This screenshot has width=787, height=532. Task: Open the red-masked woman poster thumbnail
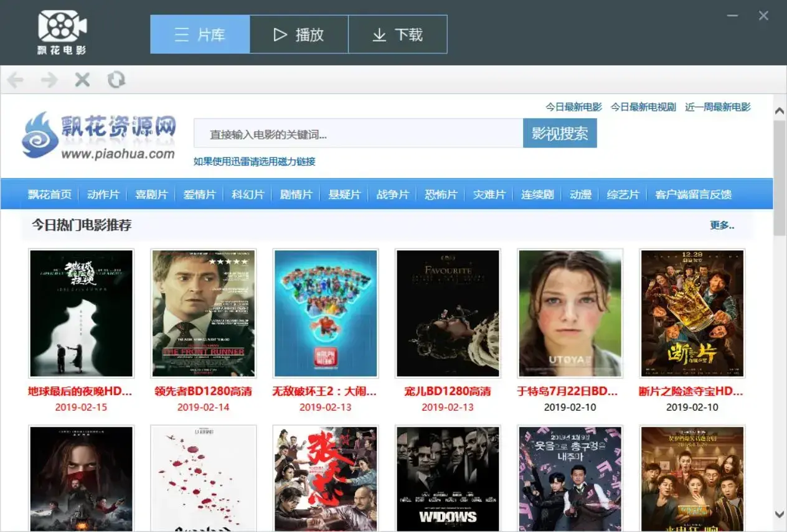click(x=82, y=478)
